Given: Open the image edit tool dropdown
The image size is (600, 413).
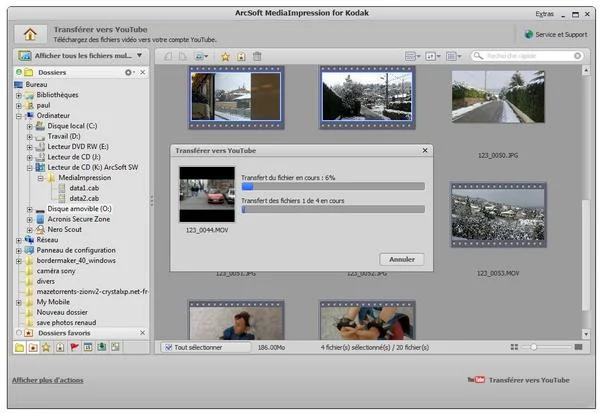Looking at the screenshot, I should coord(201,57).
